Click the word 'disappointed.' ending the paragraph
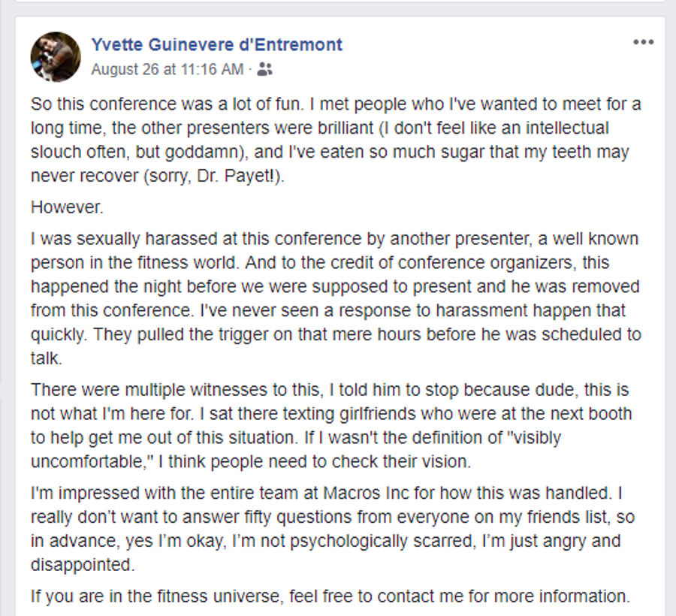The image size is (676, 616). [x=83, y=565]
